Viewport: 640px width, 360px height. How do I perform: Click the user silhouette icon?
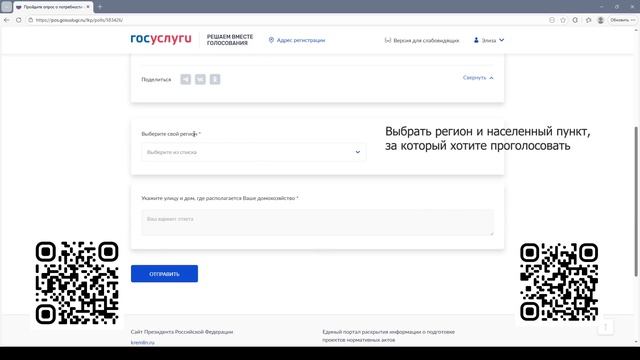click(x=476, y=40)
